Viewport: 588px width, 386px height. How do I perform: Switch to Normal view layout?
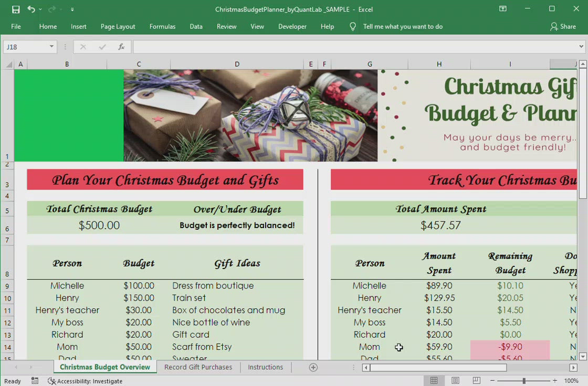click(434, 381)
